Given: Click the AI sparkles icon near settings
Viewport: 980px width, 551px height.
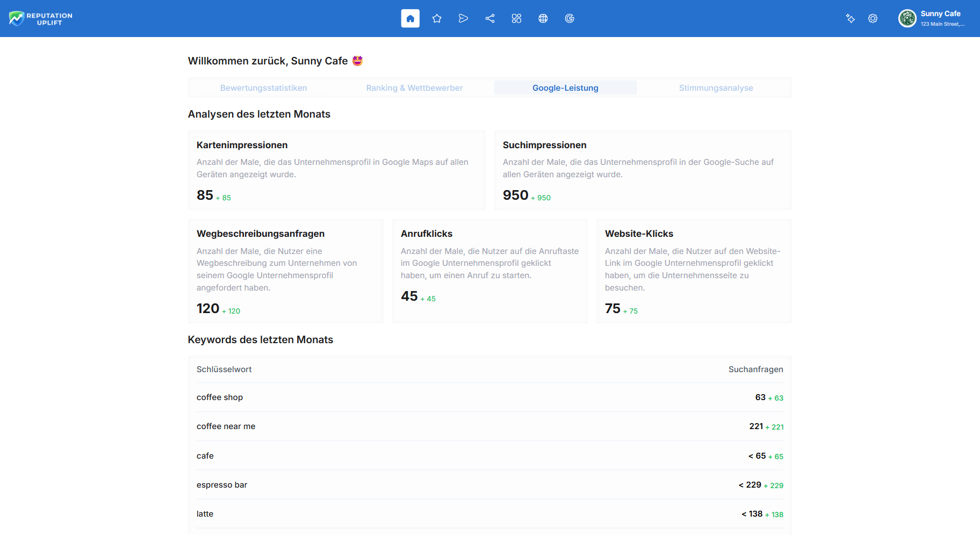Looking at the screenshot, I should 851,18.
